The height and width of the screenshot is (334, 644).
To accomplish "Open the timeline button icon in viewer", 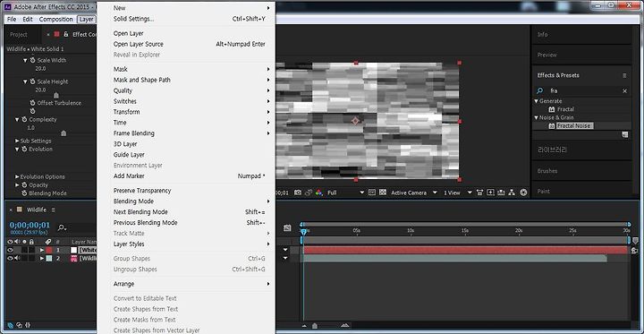I will pos(501,193).
